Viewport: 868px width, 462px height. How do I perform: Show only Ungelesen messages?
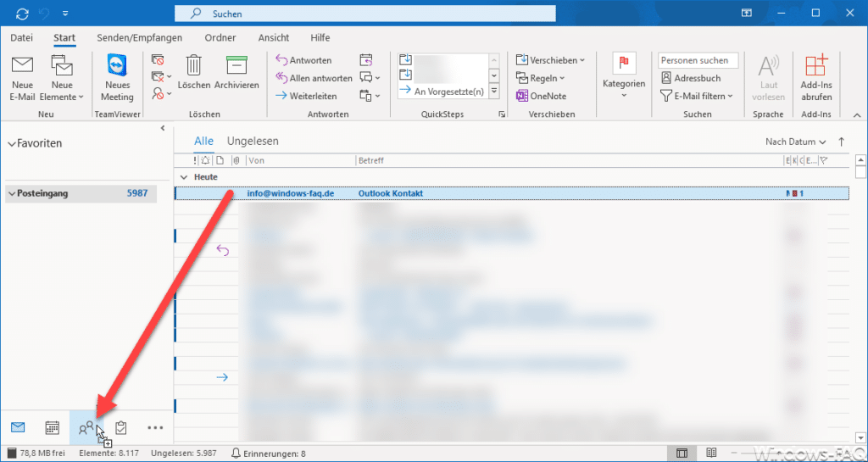(253, 141)
